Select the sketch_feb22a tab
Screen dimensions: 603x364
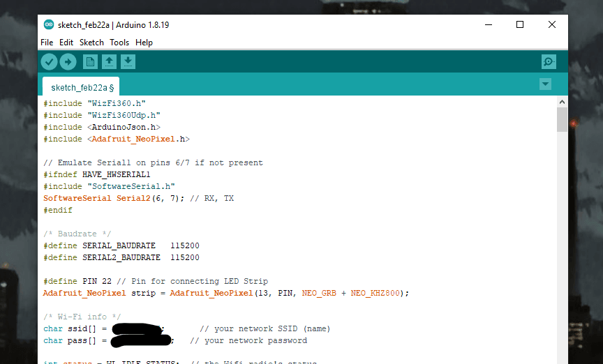click(x=81, y=87)
